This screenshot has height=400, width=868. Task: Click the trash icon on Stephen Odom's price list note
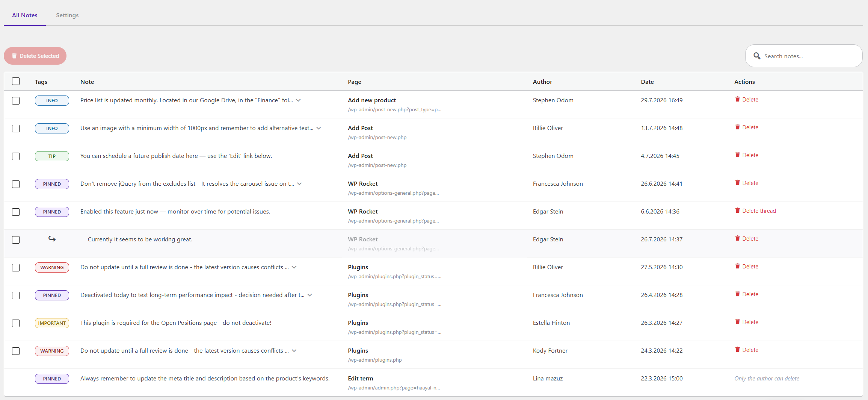(737, 99)
